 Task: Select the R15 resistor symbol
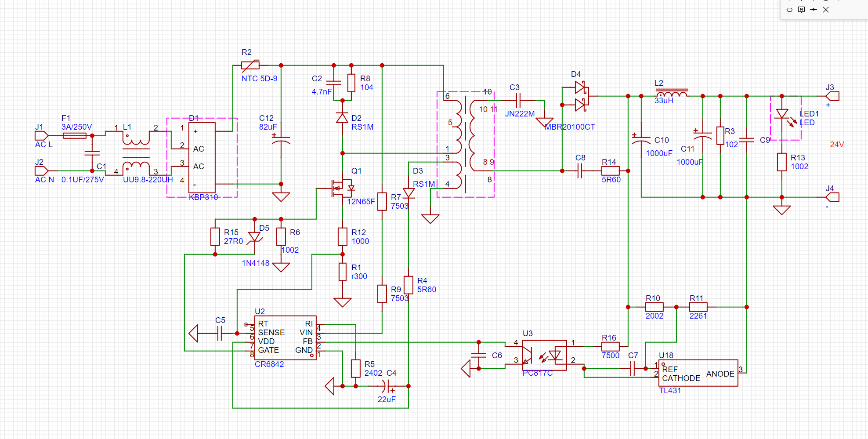(x=215, y=236)
